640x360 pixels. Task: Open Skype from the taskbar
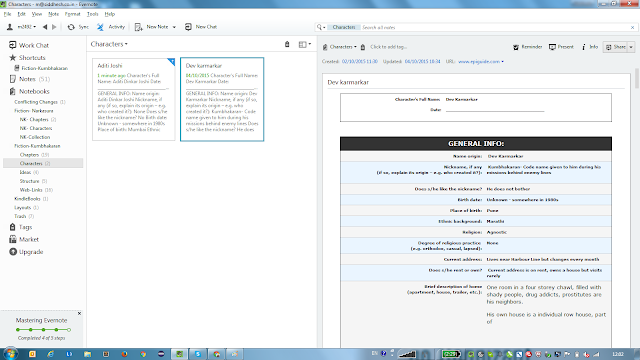(198, 354)
